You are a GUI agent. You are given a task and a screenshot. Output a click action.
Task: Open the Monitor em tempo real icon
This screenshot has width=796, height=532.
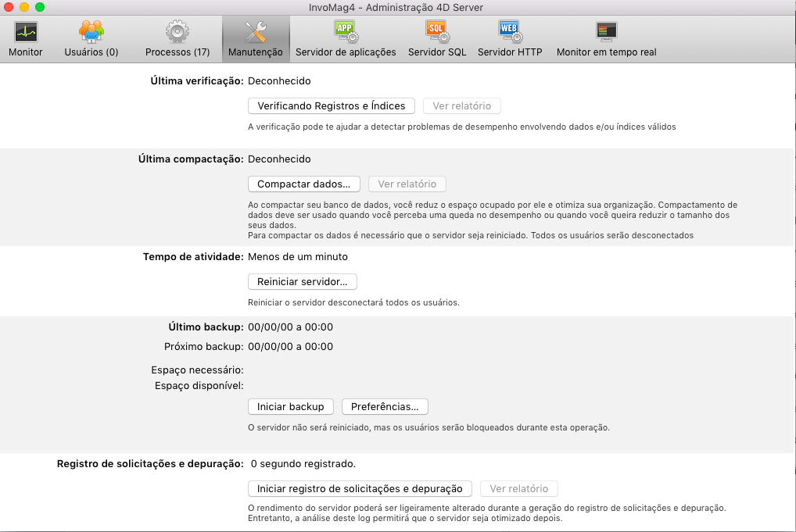click(606, 32)
